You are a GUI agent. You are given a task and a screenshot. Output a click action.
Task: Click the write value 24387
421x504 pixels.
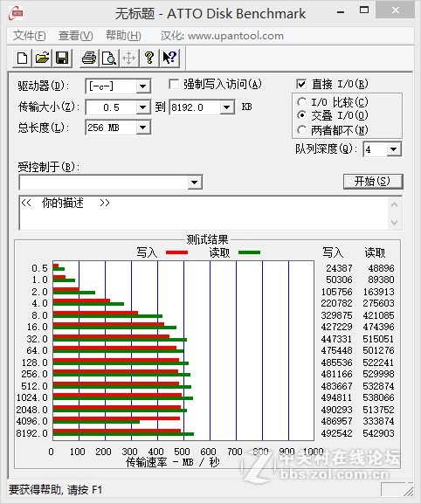point(339,268)
